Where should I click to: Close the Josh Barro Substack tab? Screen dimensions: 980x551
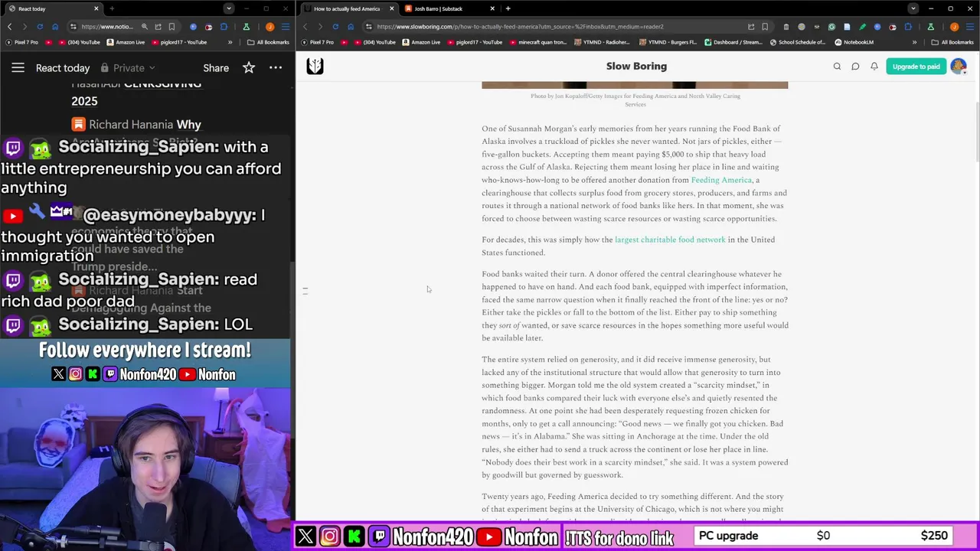pos(492,8)
